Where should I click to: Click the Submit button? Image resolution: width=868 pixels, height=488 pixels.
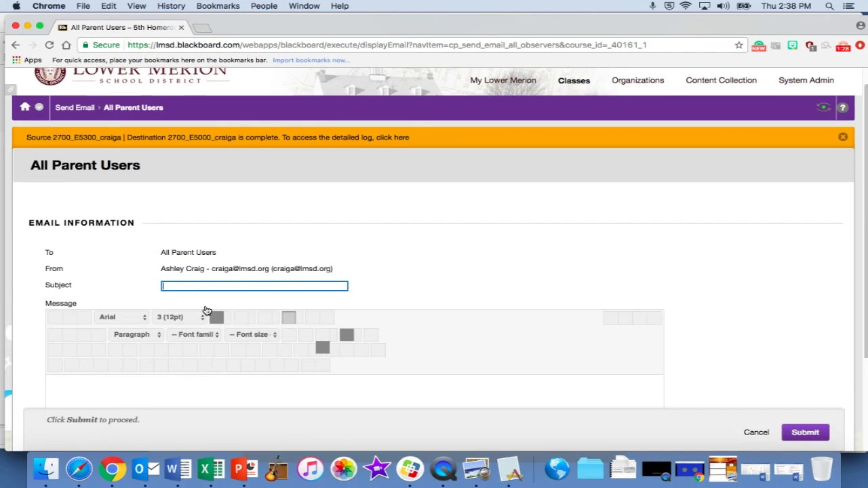pos(805,432)
